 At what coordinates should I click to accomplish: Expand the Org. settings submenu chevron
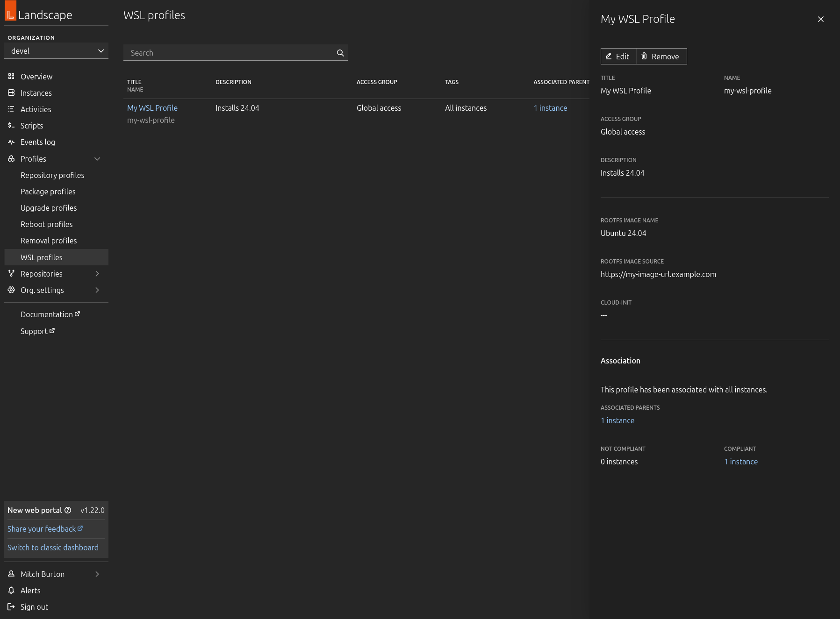(x=97, y=290)
